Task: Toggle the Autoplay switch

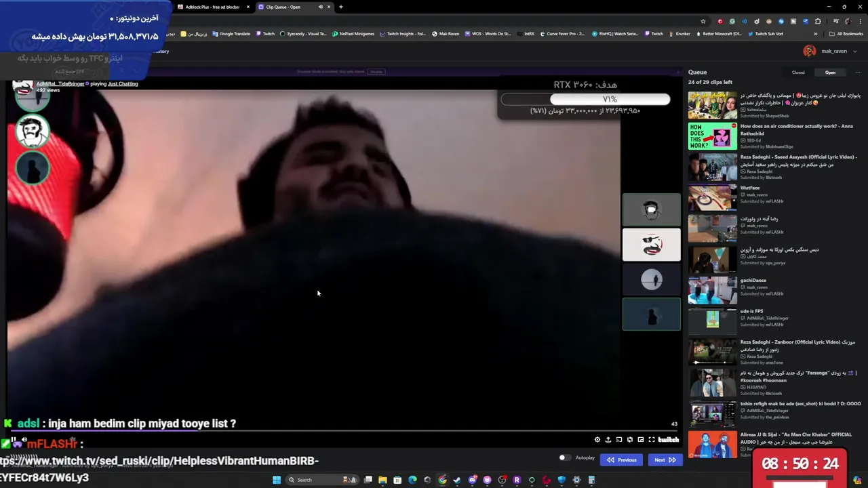Action: click(x=564, y=457)
